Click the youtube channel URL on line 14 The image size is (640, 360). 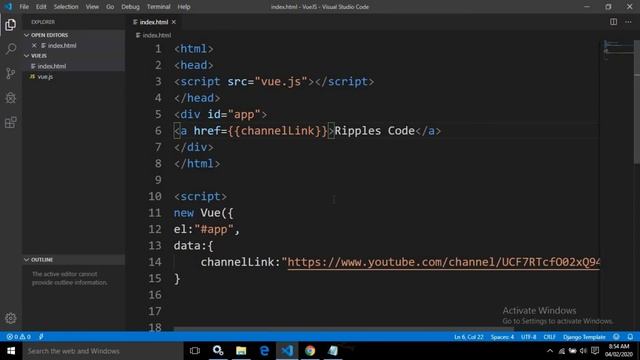[x=443, y=262]
